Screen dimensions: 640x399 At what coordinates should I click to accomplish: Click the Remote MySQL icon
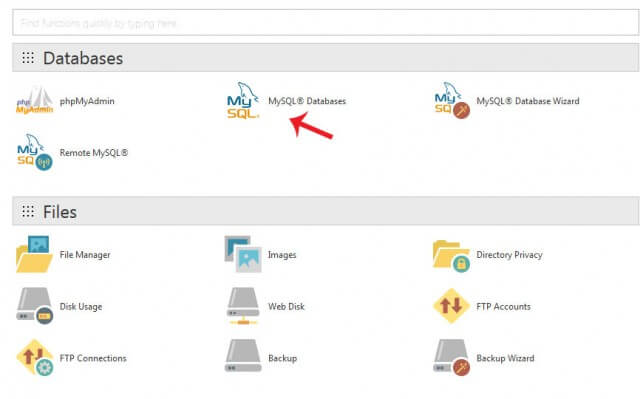pyautogui.click(x=35, y=152)
